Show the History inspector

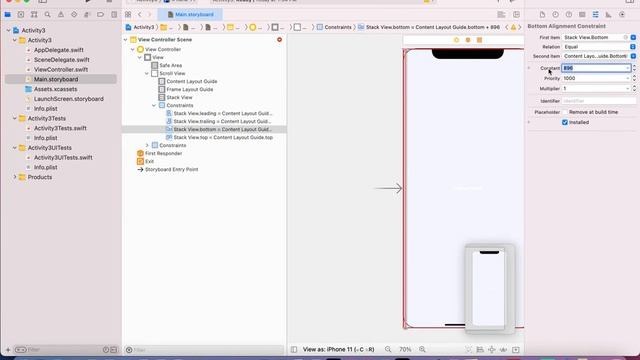pos(556,15)
